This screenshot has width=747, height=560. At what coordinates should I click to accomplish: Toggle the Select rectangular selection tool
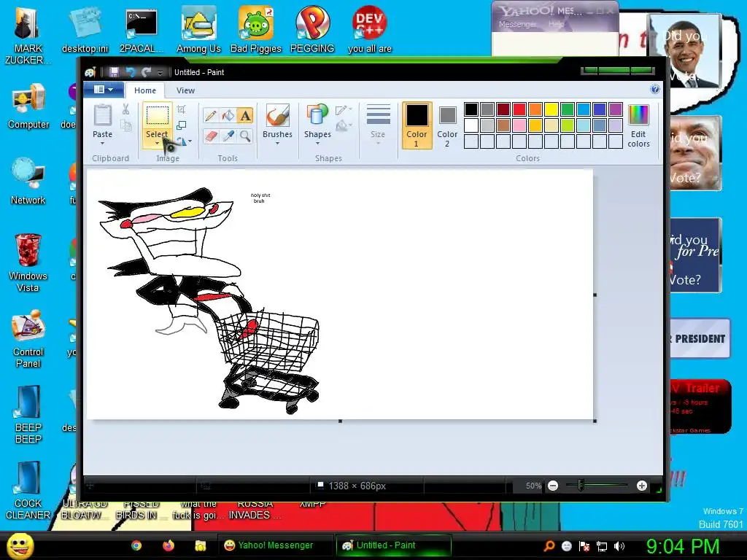coord(157,116)
